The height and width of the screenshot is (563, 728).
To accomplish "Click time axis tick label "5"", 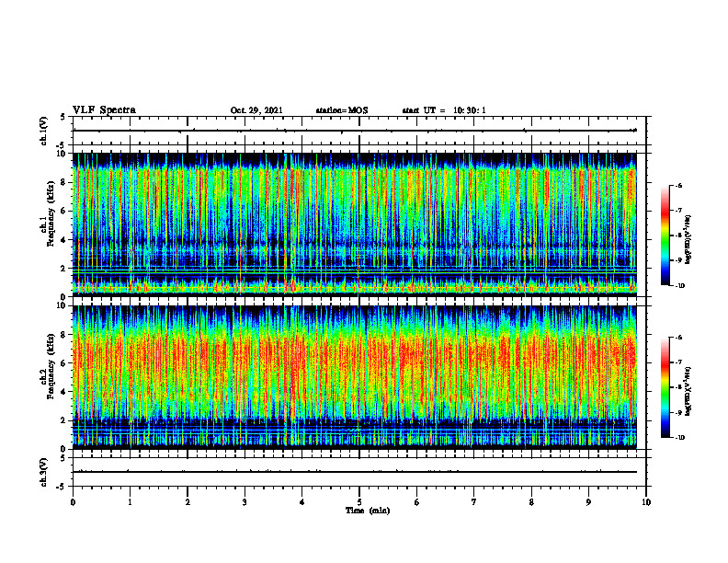I will pyautogui.click(x=359, y=502).
